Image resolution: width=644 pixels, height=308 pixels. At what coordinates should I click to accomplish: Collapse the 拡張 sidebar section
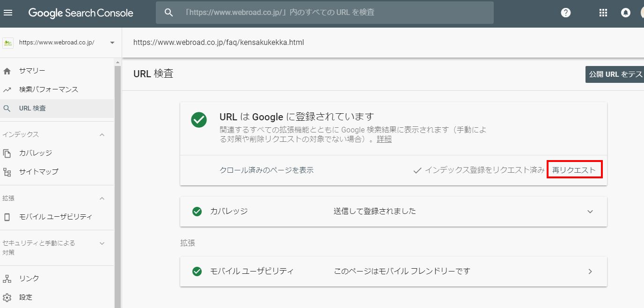click(x=102, y=198)
